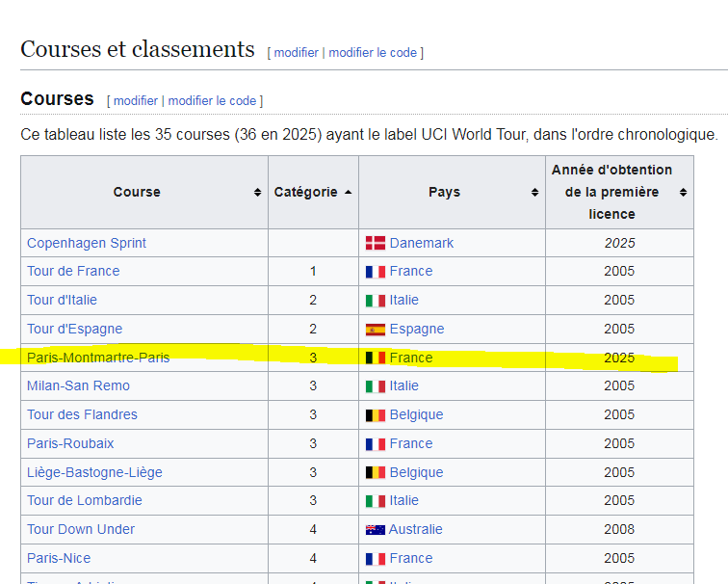Click the flag in Liège-Bastogne-Liège row
728x584 pixels.
tap(376, 472)
